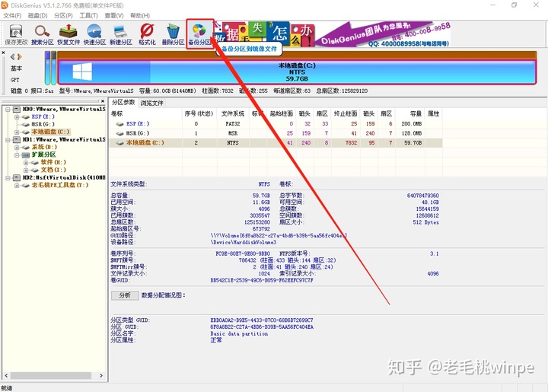Select 文档(I:) tree item

(53, 170)
